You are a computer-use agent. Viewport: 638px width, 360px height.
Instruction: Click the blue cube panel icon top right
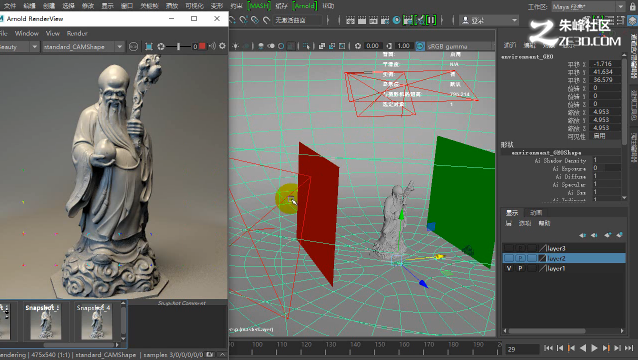click(632, 20)
